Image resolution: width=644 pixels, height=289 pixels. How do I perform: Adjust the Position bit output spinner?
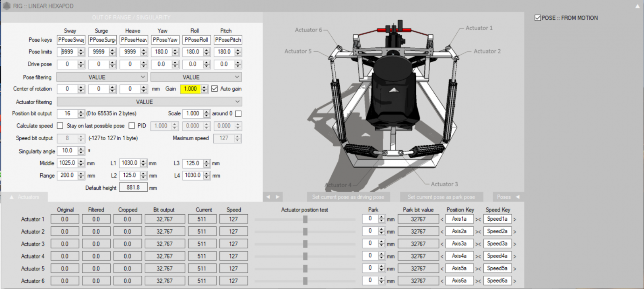pos(81,114)
